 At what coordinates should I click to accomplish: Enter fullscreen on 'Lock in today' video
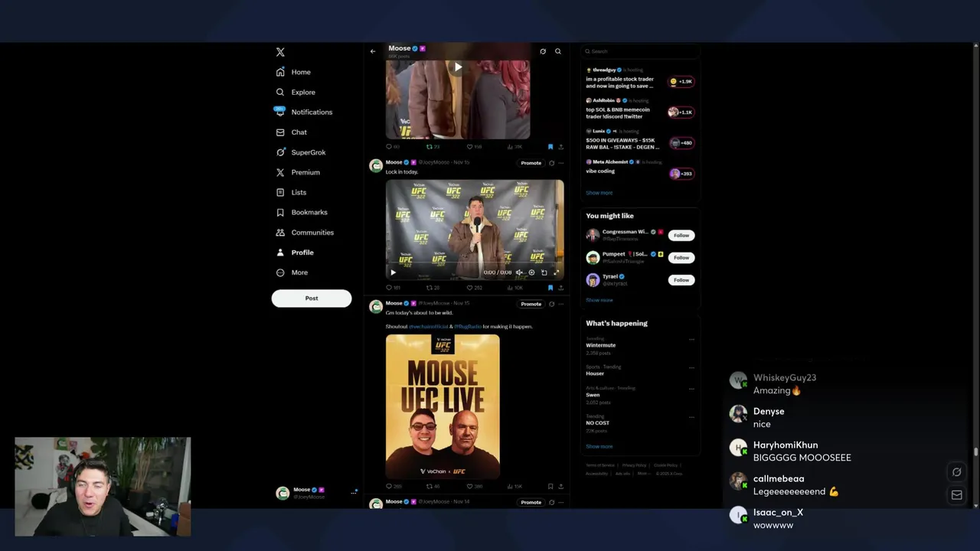pos(557,272)
